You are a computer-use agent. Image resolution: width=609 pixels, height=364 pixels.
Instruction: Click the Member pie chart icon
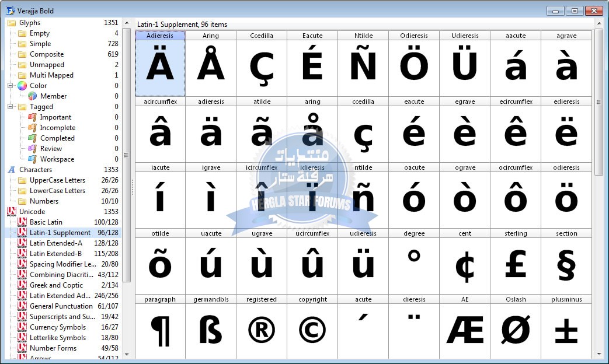coord(33,96)
